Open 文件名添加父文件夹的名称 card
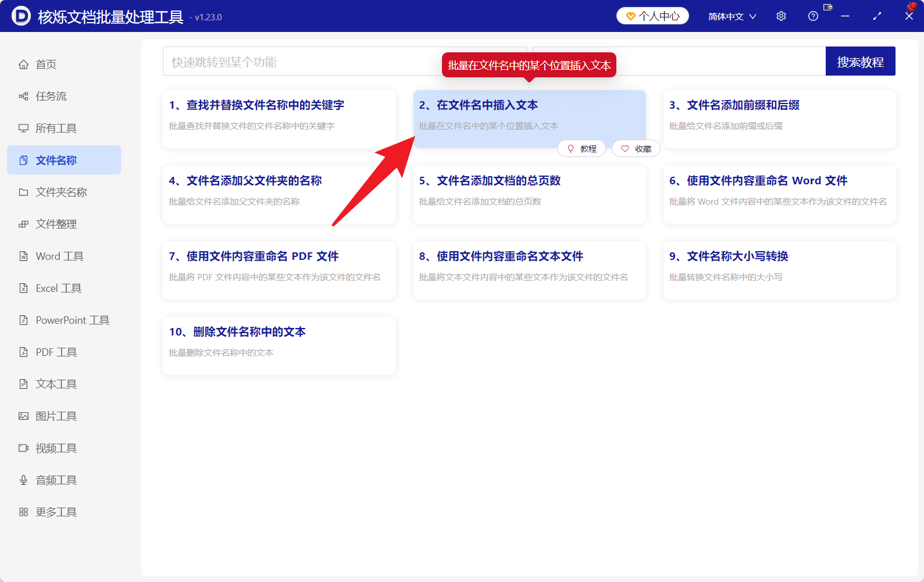 [279, 195]
